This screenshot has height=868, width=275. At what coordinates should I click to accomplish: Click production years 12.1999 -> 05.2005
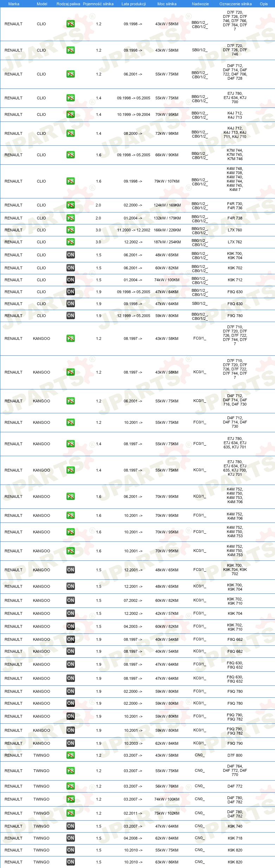[134, 316]
